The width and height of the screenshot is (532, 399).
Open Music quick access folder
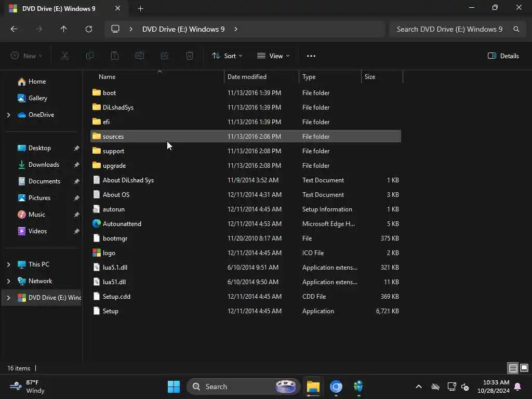tap(36, 215)
